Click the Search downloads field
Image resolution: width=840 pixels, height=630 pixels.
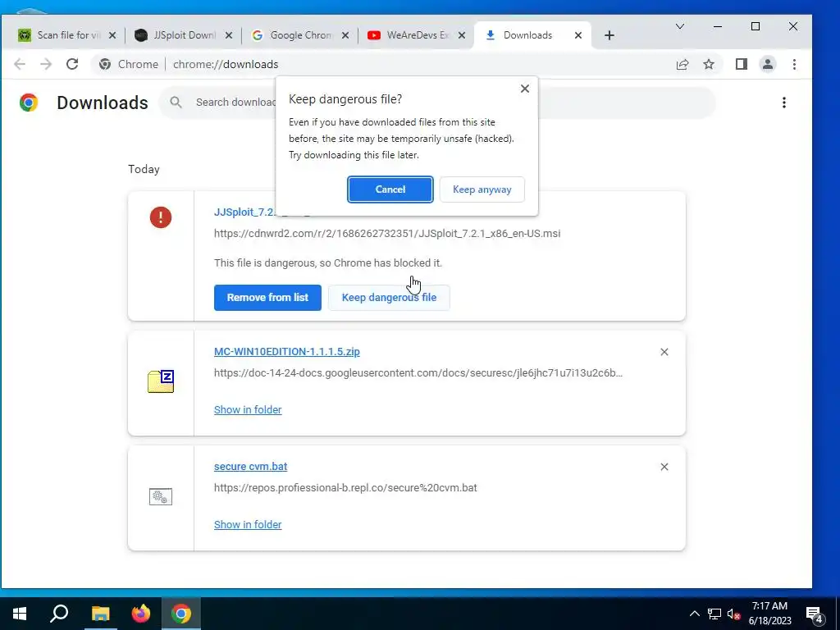point(437,103)
